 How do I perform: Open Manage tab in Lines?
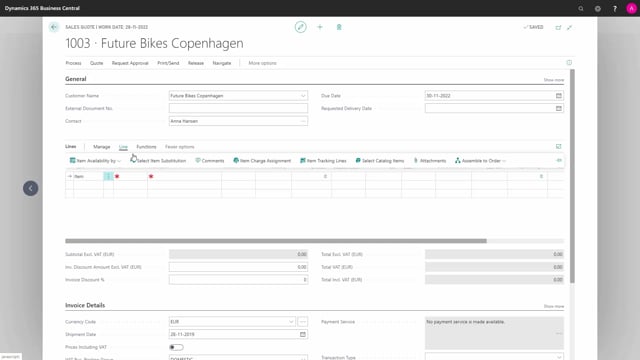(x=102, y=147)
